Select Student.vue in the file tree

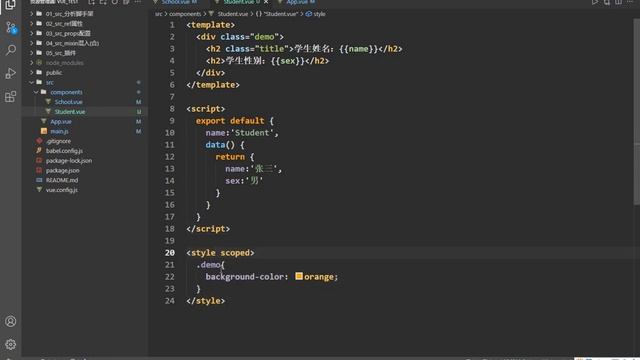[70, 111]
